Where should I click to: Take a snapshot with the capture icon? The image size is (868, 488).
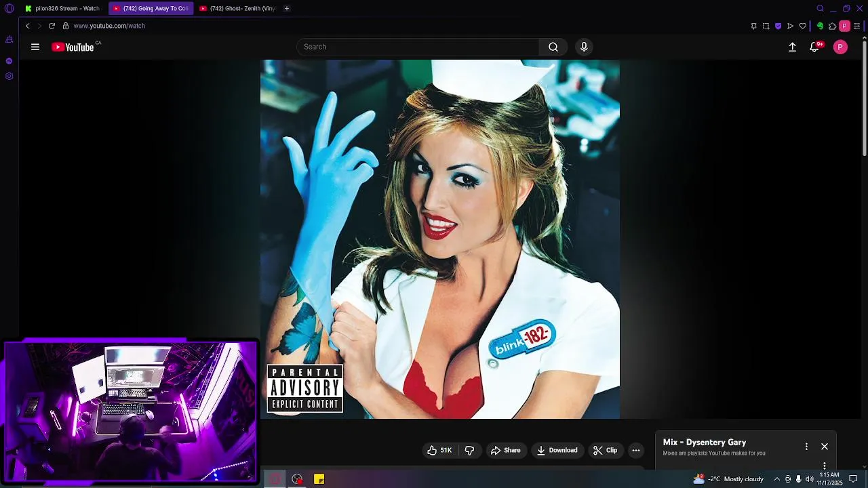(x=766, y=26)
